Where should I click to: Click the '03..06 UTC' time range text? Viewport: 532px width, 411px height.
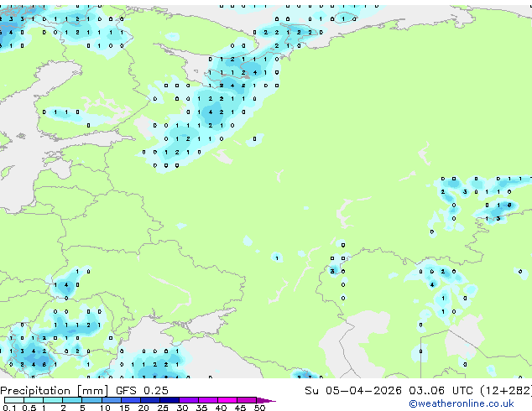click(x=441, y=391)
